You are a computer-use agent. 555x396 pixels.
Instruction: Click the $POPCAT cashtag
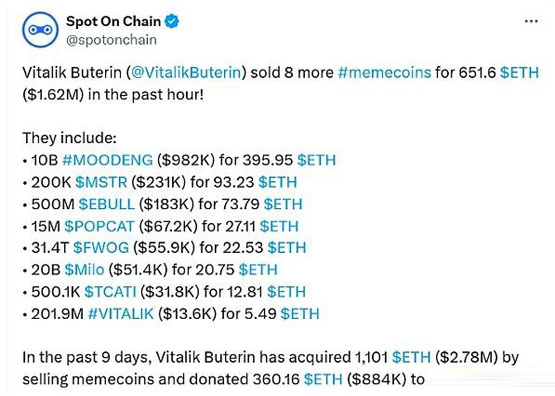tap(99, 226)
